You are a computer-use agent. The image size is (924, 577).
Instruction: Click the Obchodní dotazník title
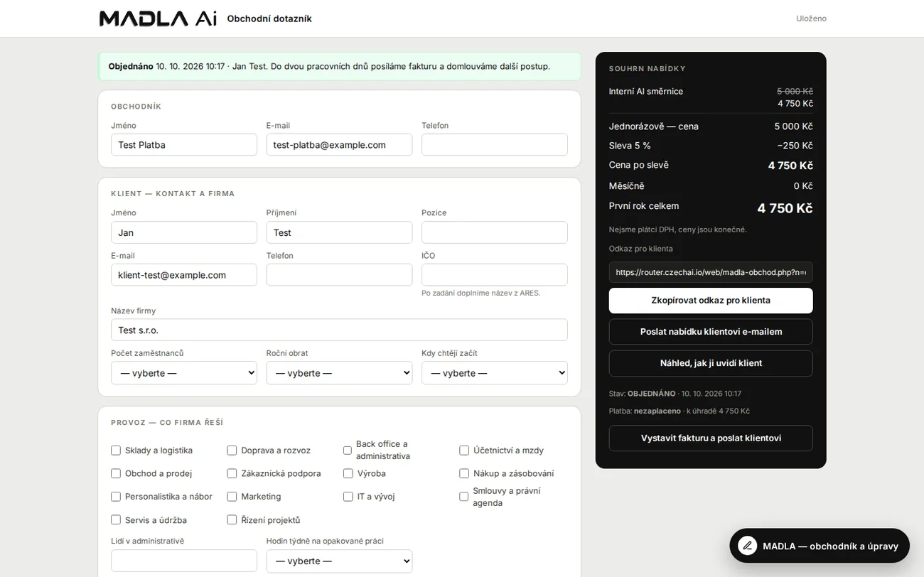(269, 18)
